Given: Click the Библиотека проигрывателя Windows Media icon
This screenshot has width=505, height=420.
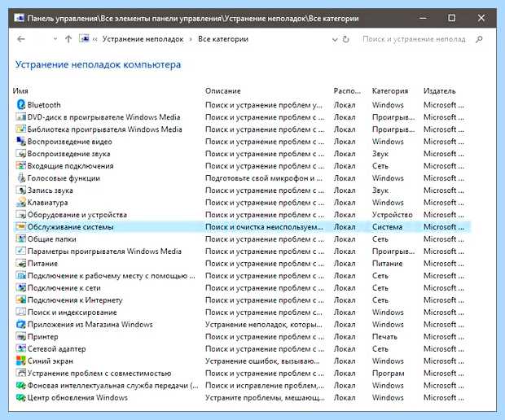Looking at the screenshot, I should pos(21,129).
